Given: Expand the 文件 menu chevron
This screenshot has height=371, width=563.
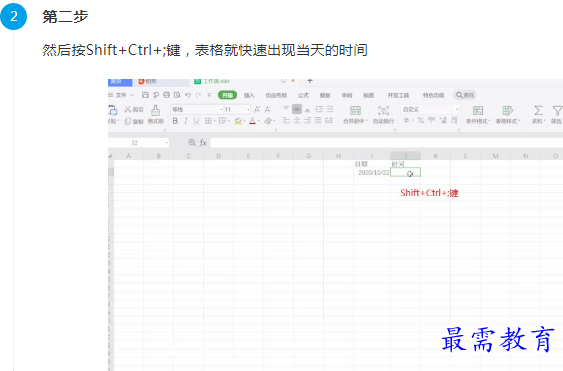Looking at the screenshot, I should [132, 95].
